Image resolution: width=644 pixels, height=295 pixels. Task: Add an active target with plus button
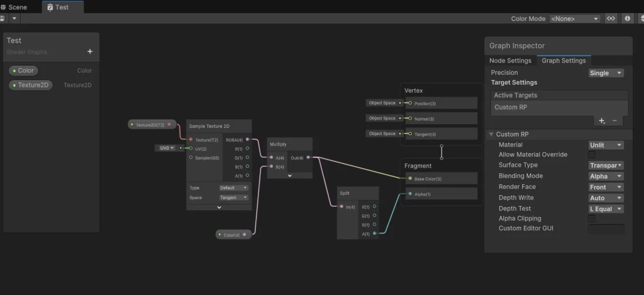(x=602, y=121)
